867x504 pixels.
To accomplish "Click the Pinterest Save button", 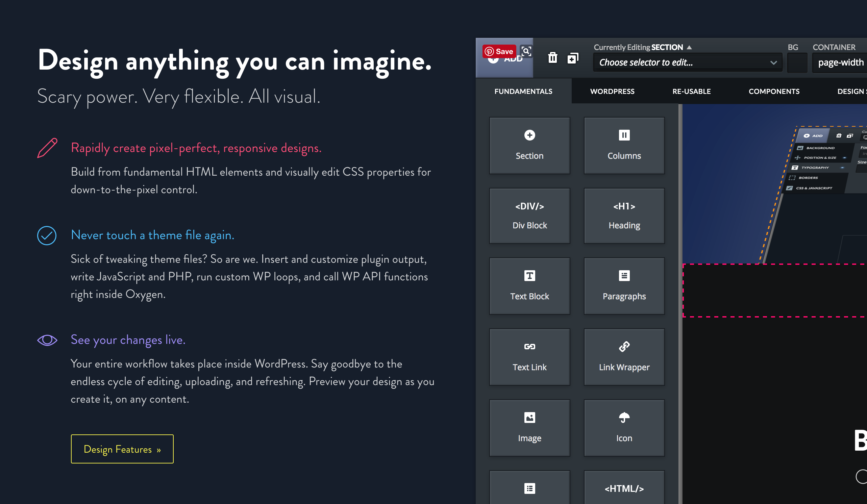I will pos(499,51).
